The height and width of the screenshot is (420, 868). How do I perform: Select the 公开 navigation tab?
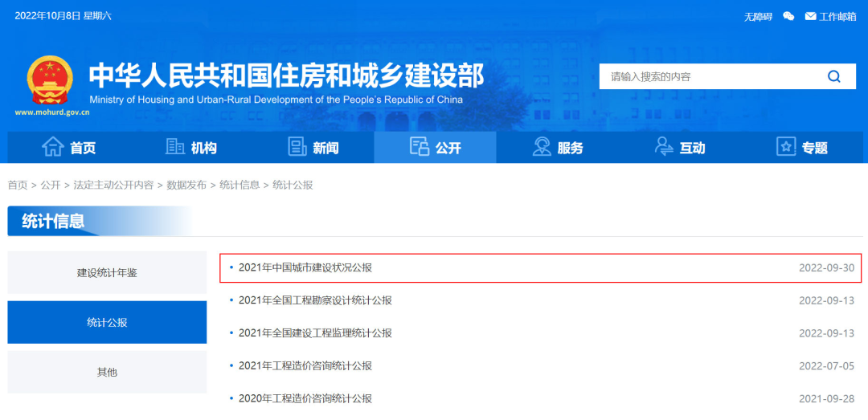(435, 147)
